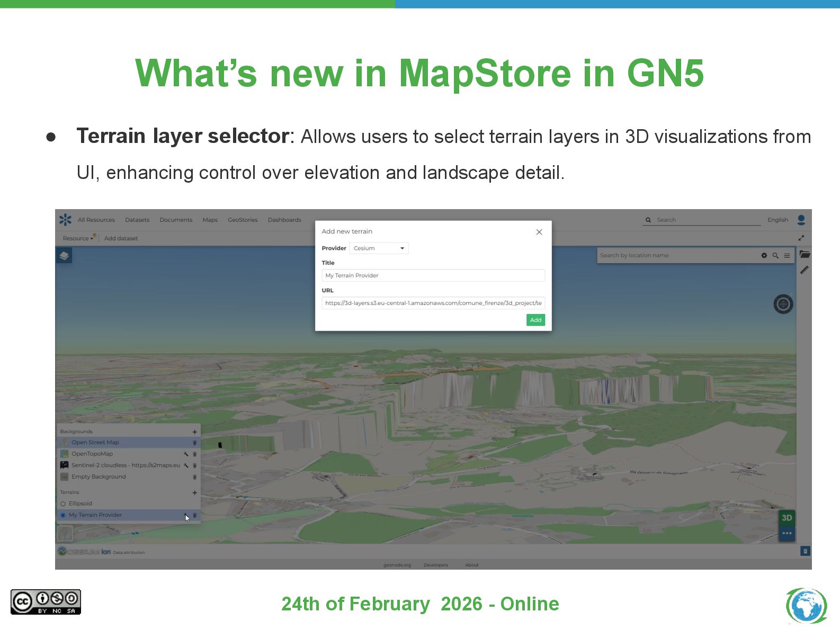Open the Provider dropdown showing Cesium
The width and height of the screenshot is (840, 630).
379,248
